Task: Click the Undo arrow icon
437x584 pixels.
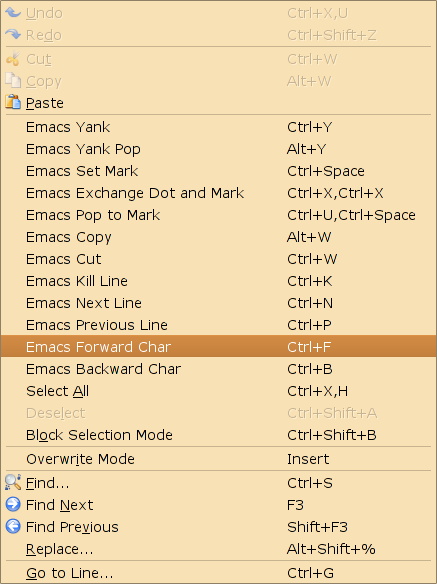Action: click(13, 13)
